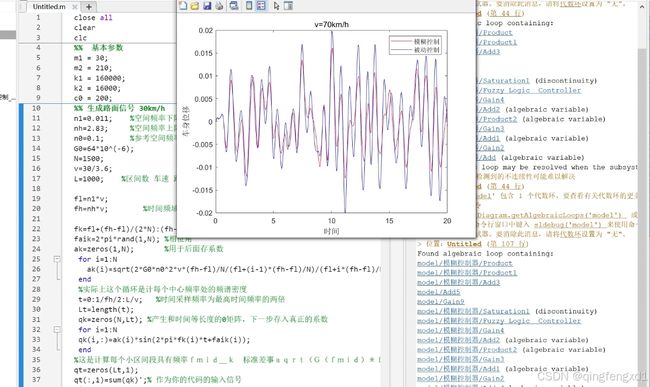650x387 pixels.
Task: Click the Print icon in figure toolbar
Action: (x=219, y=5)
